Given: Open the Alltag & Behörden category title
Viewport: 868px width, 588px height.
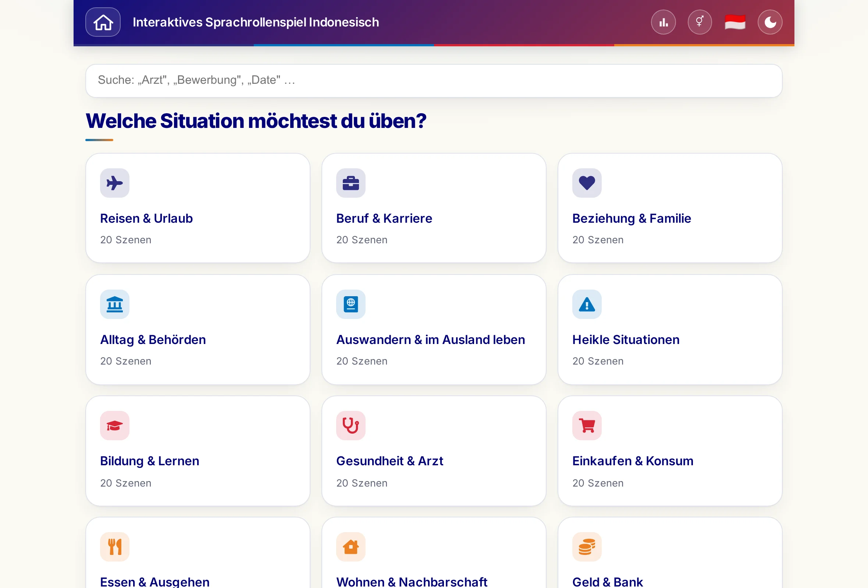Looking at the screenshot, I should [153, 340].
